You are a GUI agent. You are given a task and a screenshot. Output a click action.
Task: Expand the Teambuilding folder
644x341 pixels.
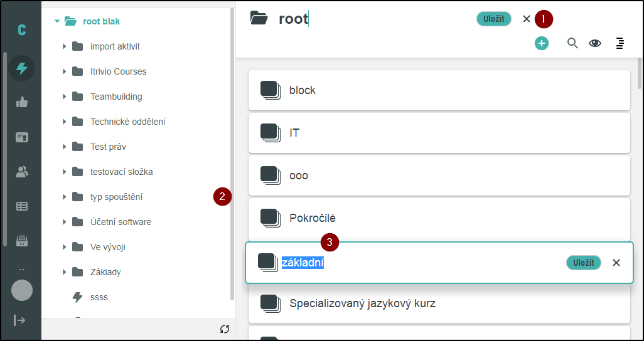coord(64,97)
